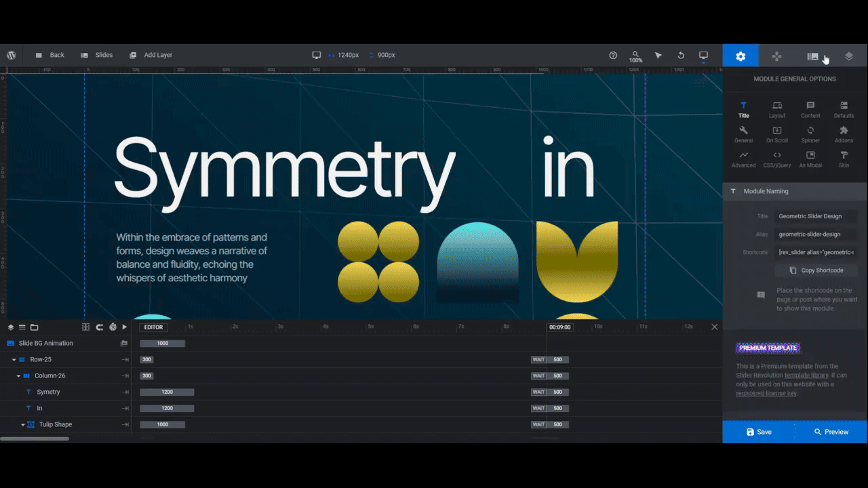The width and height of the screenshot is (868, 488).
Task: Select the Spinner option
Action: click(810, 134)
